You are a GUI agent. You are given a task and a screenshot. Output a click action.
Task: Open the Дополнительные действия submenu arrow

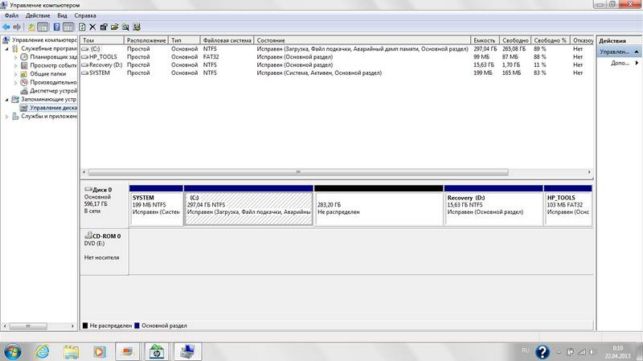637,63
